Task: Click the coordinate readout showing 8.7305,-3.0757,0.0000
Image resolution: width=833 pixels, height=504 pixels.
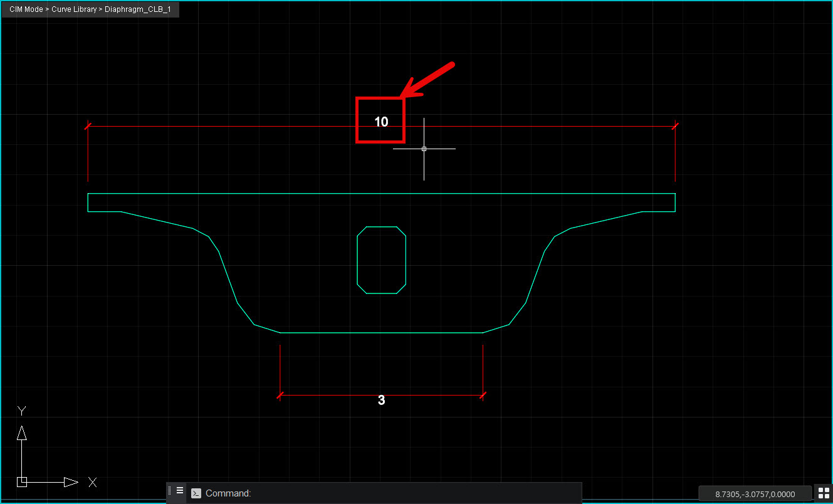Action: (x=755, y=493)
